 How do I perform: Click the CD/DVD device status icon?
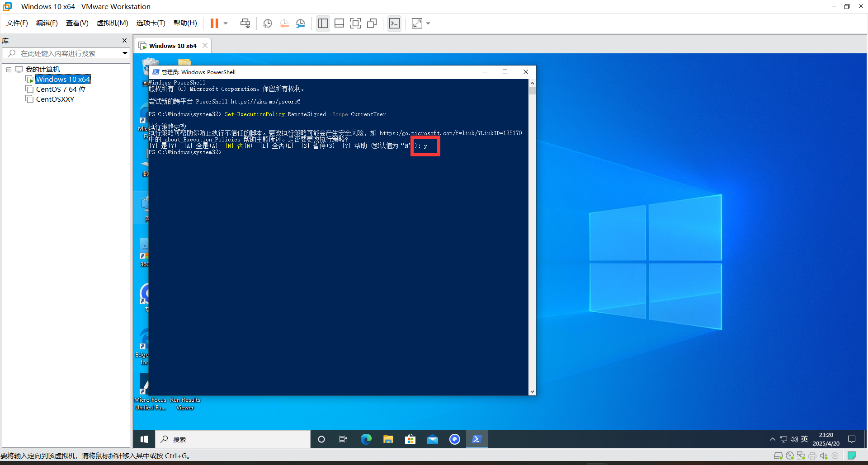pyautogui.click(x=790, y=456)
